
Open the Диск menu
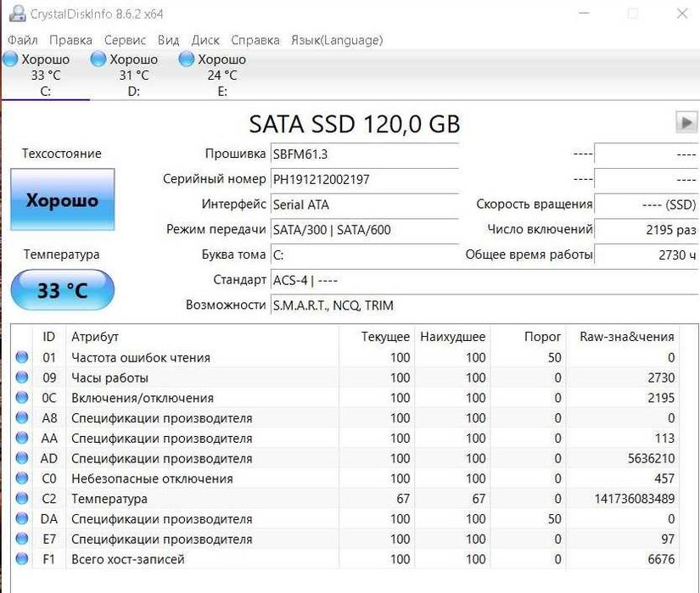pos(205,40)
